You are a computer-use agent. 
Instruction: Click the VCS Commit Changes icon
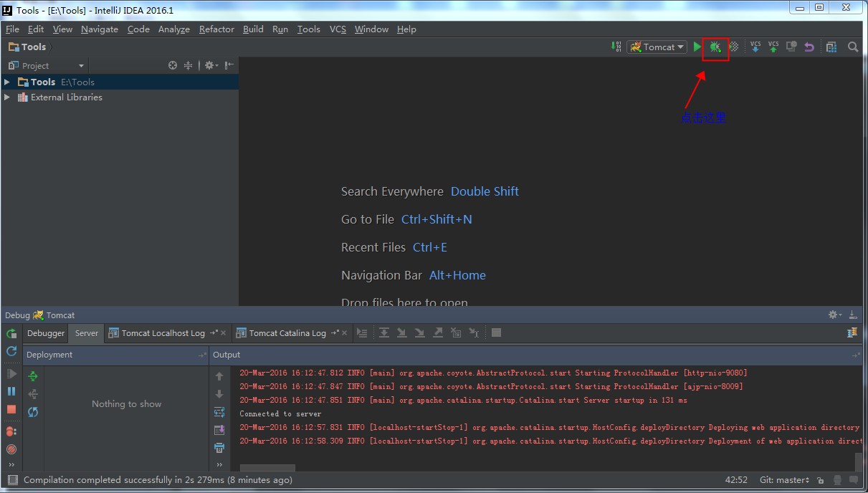pos(773,47)
